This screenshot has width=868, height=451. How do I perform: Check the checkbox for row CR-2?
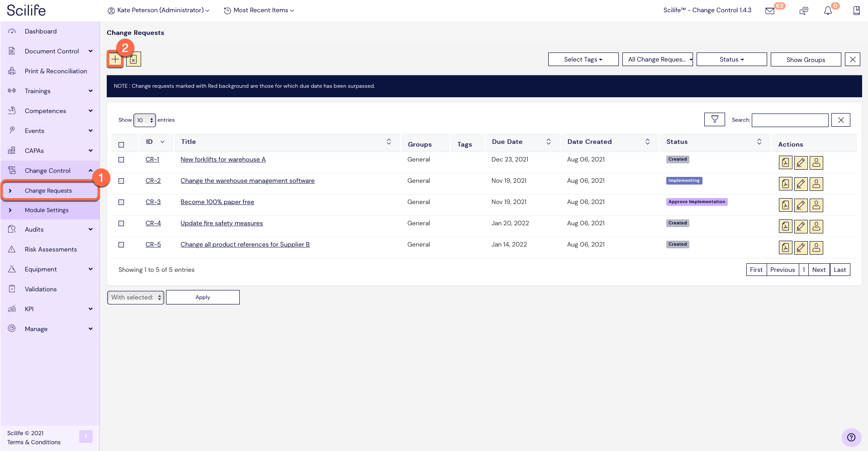tap(121, 181)
